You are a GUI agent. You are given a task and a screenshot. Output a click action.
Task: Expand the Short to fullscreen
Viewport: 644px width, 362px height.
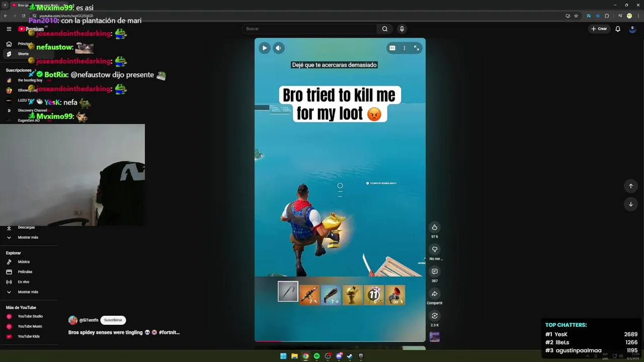pos(417,48)
